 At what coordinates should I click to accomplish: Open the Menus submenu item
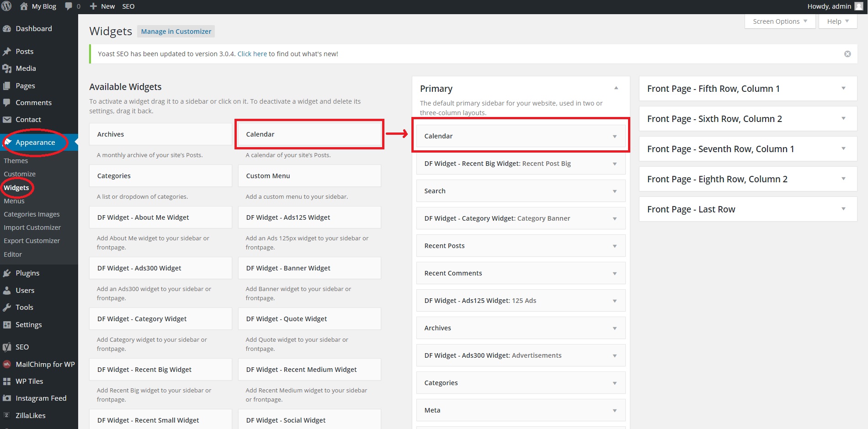(x=14, y=201)
